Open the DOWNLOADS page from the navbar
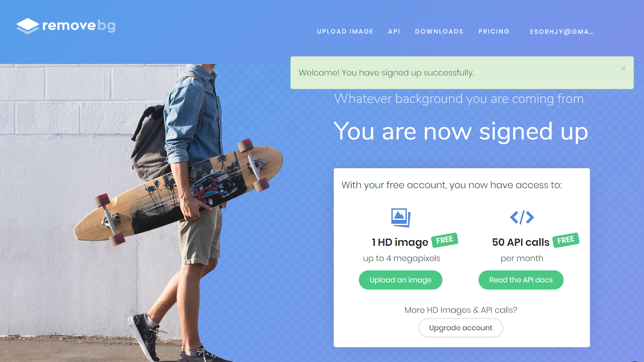644x362 pixels. click(439, 31)
